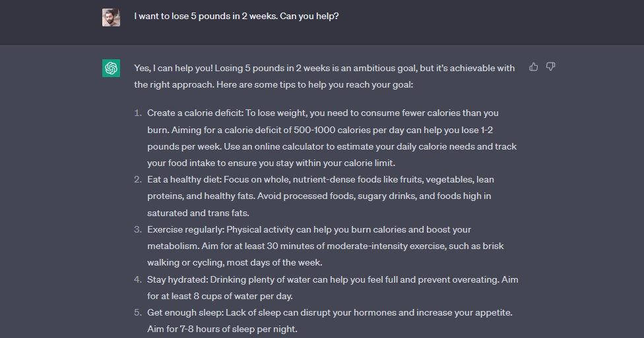Click the '7-8 hours of sleep per night' text

click(238, 329)
